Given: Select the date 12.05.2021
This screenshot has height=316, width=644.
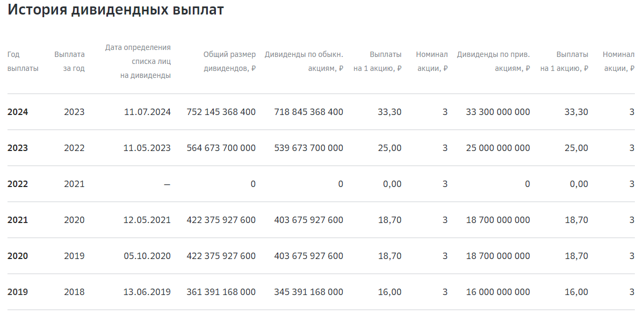Looking at the screenshot, I should point(147,220).
